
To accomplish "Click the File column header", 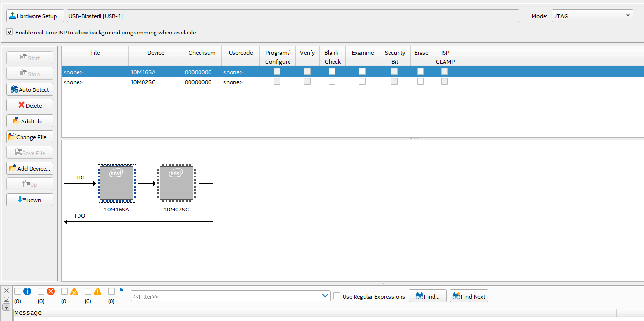I will tap(95, 56).
